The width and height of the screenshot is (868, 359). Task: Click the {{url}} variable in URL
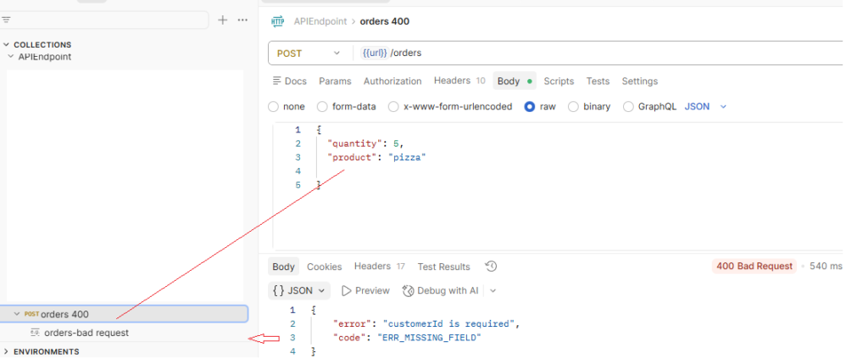click(x=375, y=53)
